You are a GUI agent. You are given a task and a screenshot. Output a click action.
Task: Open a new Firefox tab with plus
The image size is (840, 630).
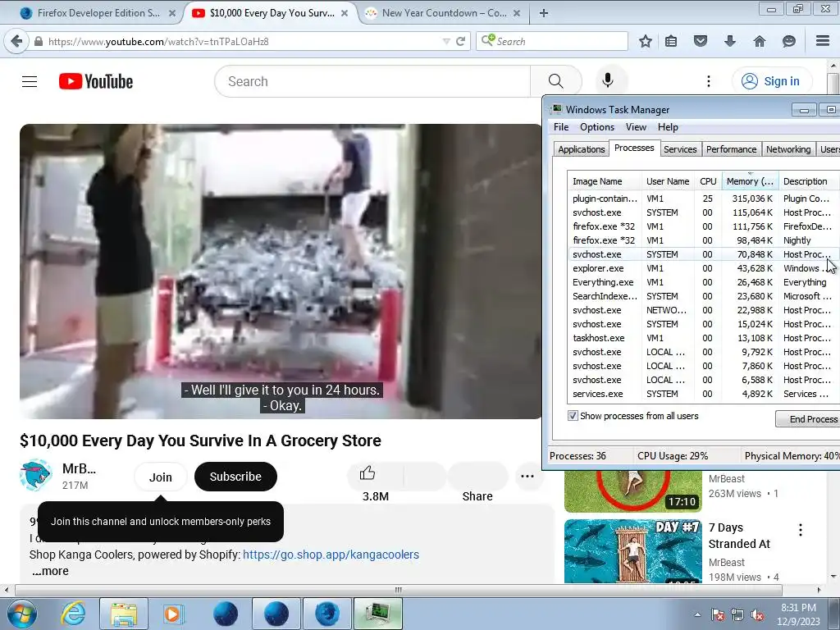(543, 13)
